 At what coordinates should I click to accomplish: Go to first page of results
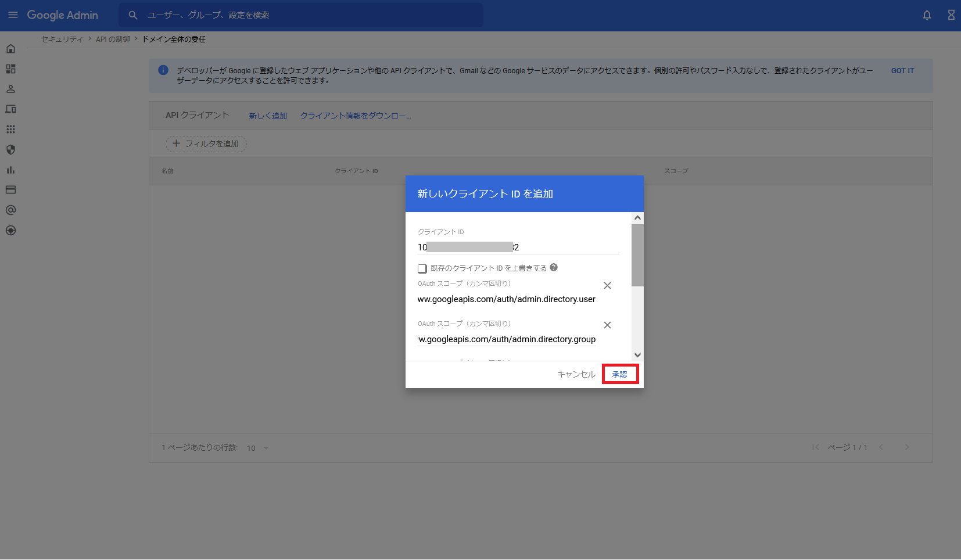tap(815, 447)
